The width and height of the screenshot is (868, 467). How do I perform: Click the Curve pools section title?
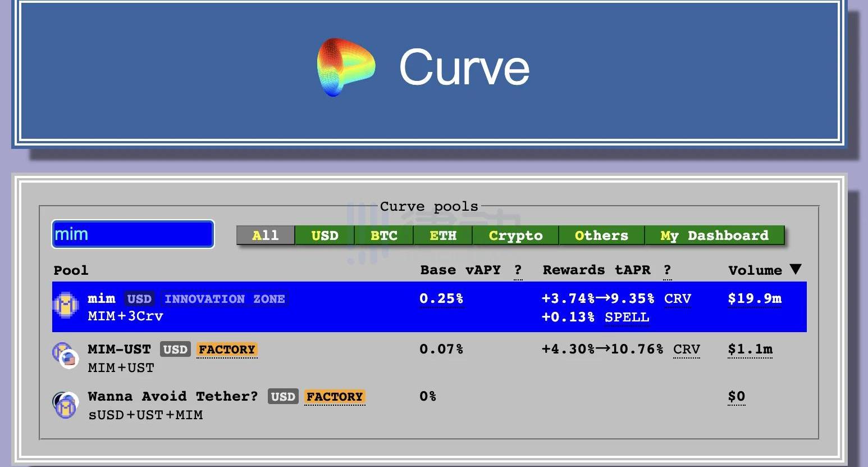click(x=429, y=206)
